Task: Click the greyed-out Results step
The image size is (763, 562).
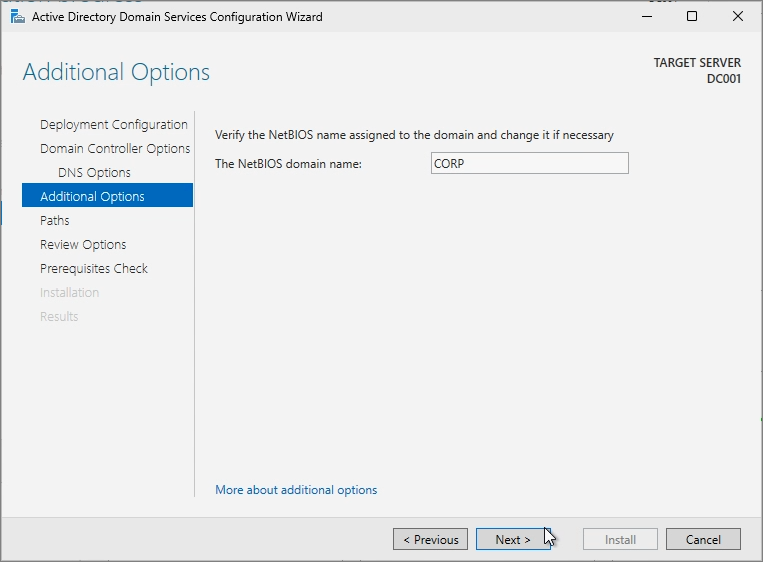Action: point(59,317)
